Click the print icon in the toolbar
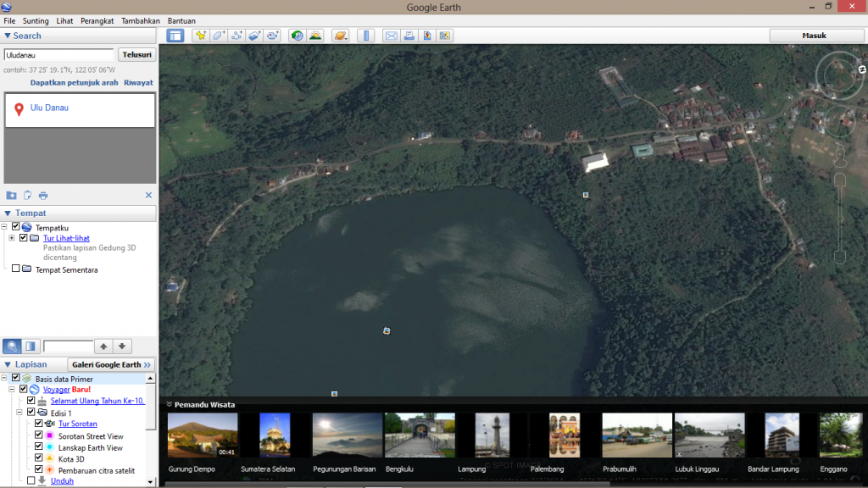 (x=409, y=36)
